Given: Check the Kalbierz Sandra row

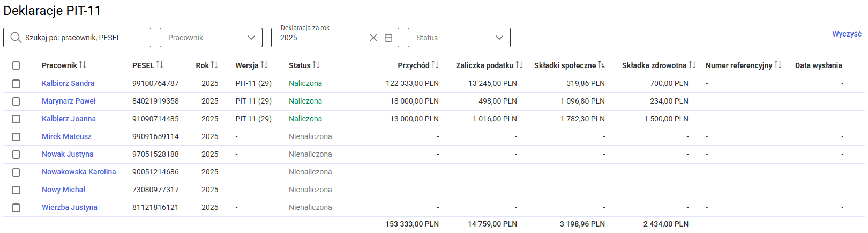Looking at the screenshot, I should pos(16,84).
